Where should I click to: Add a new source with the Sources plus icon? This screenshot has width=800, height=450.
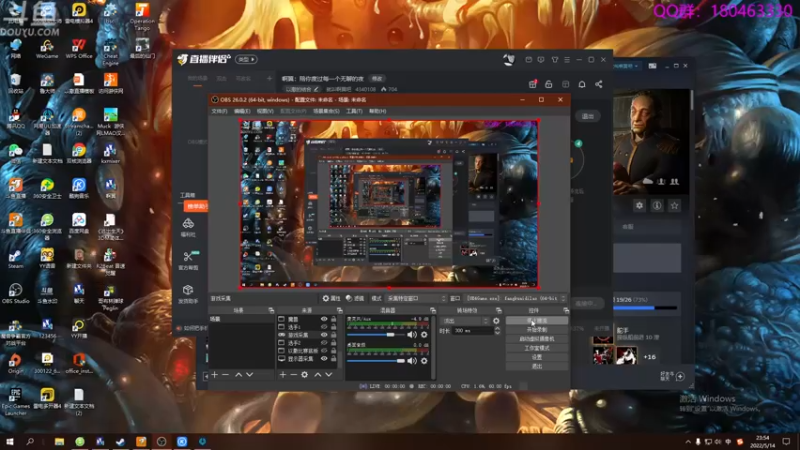coord(283,375)
